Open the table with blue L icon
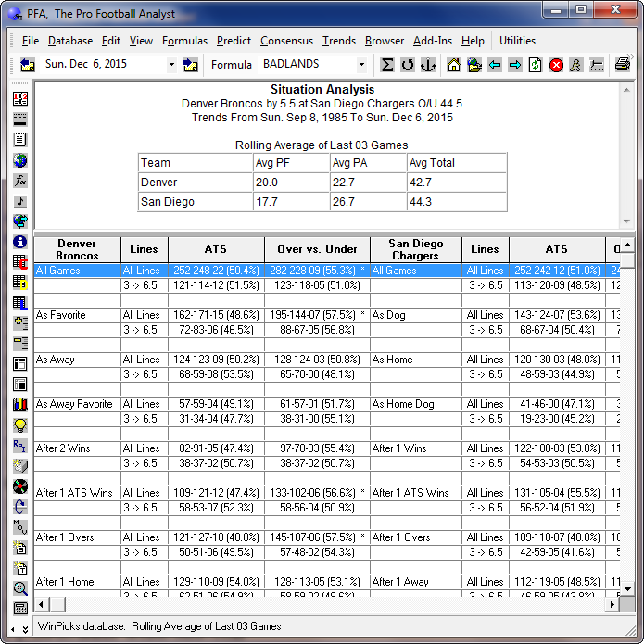This screenshot has height=644, width=644. [x=20, y=303]
